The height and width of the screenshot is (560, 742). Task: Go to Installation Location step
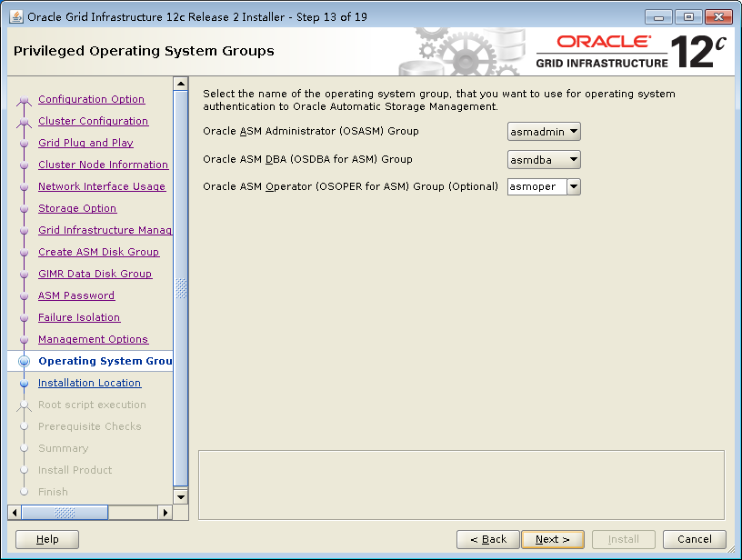pyautogui.click(x=89, y=383)
